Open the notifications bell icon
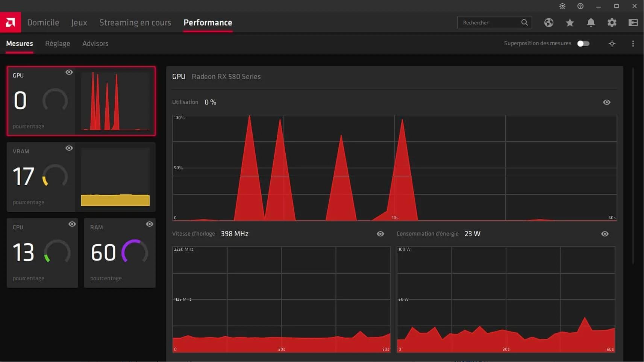644x362 pixels. click(x=591, y=23)
